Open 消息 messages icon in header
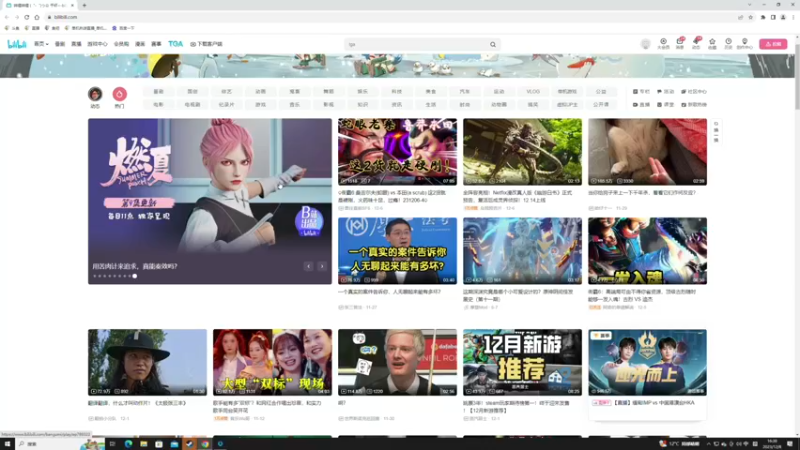This screenshot has width=800, height=450. click(680, 44)
